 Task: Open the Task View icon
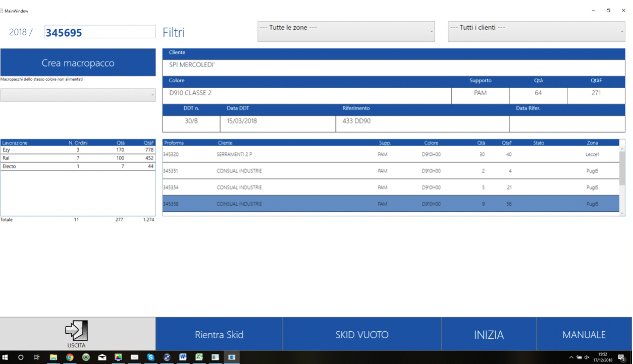(37, 357)
